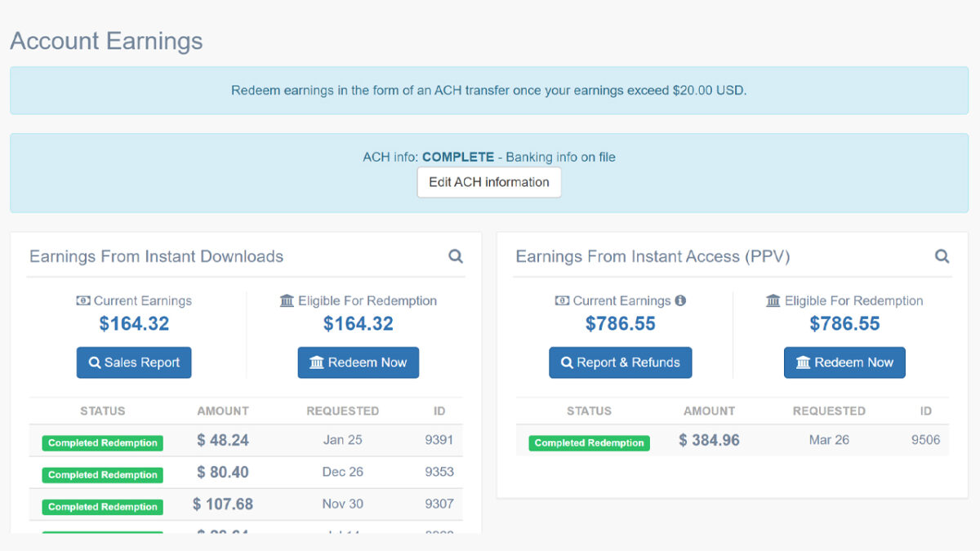Click the ID column header in downloads table

[439, 411]
